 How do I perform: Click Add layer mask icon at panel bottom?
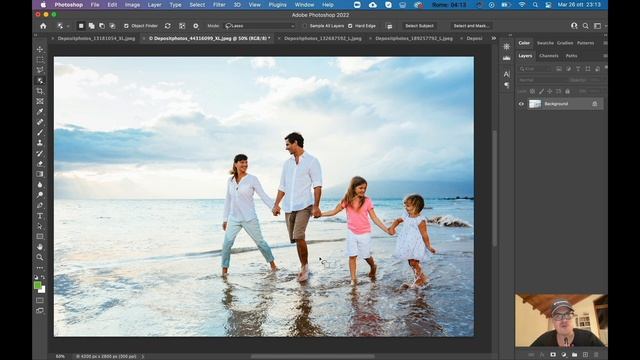pyautogui.click(x=553, y=355)
